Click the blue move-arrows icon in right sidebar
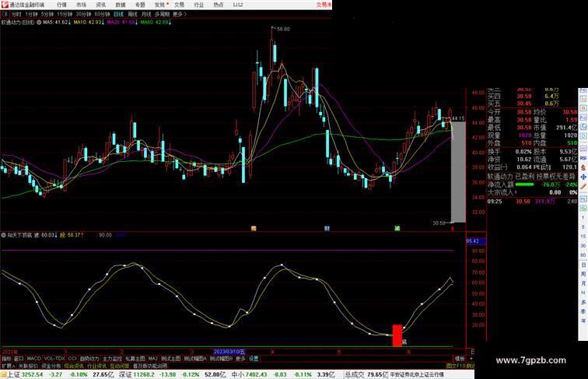The image size is (588, 379). [x=583, y=177]
